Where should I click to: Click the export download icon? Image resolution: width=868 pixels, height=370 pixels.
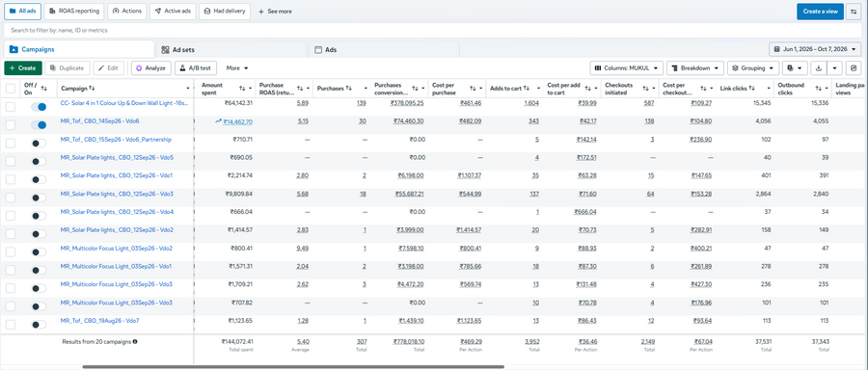818,68
